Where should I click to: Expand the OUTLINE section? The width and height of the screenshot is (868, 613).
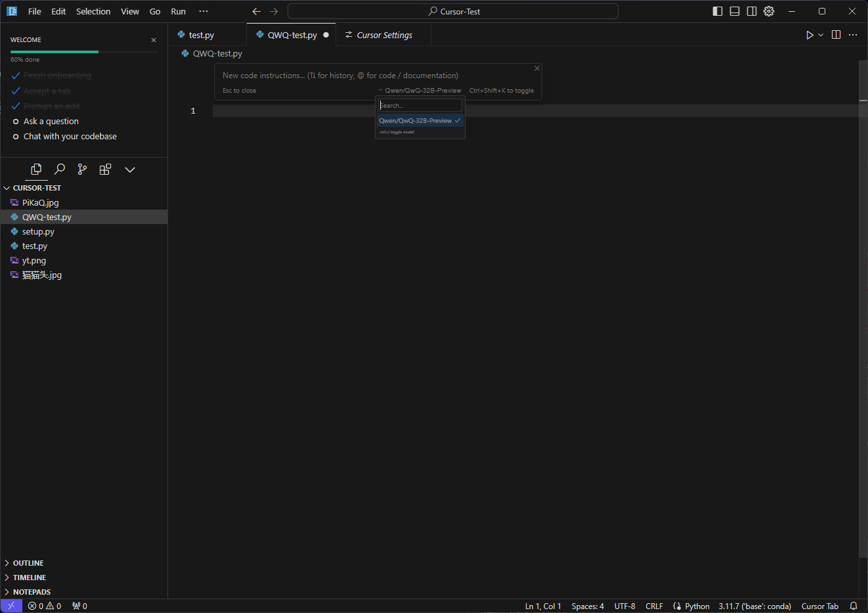point(28,563)
